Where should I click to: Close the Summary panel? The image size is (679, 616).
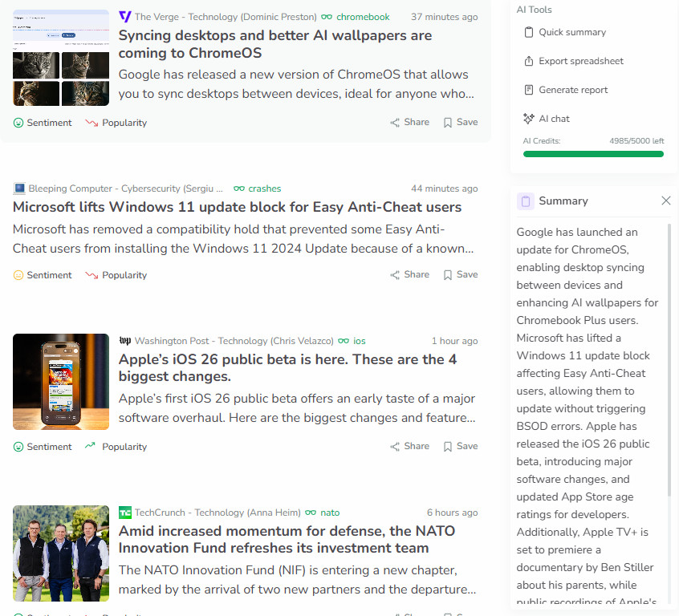coord(665,201)
